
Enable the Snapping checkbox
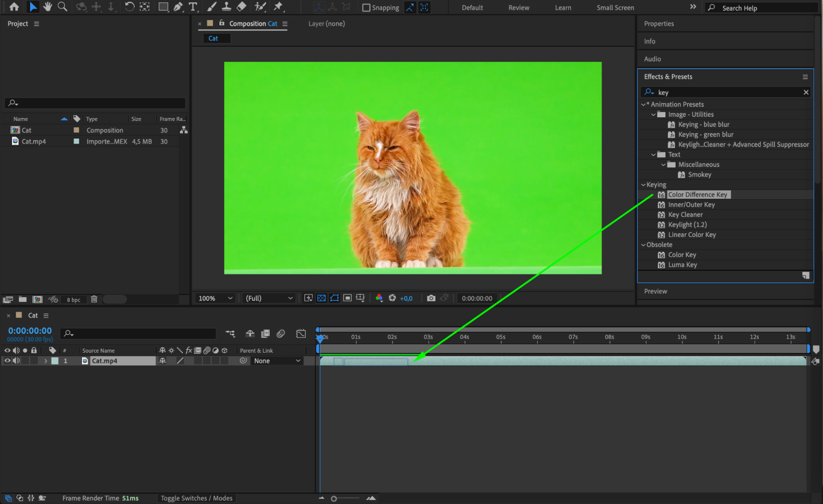(366, 8)
